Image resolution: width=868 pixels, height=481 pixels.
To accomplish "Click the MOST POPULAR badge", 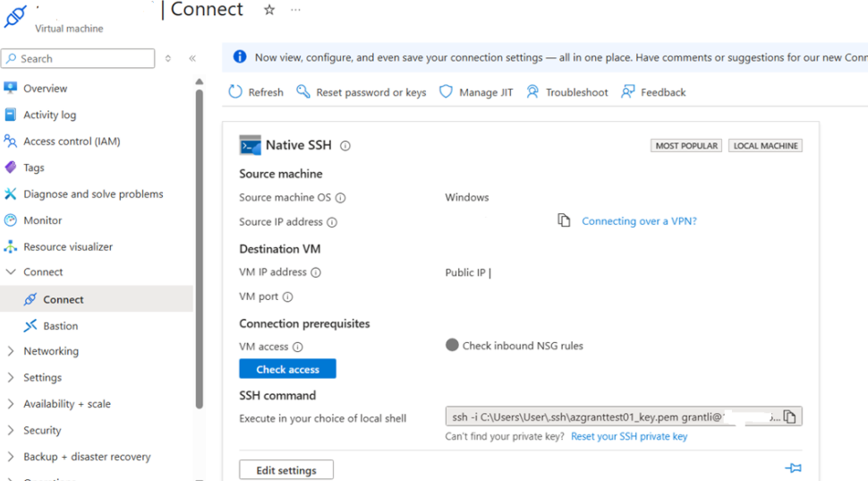I will 686,146.
